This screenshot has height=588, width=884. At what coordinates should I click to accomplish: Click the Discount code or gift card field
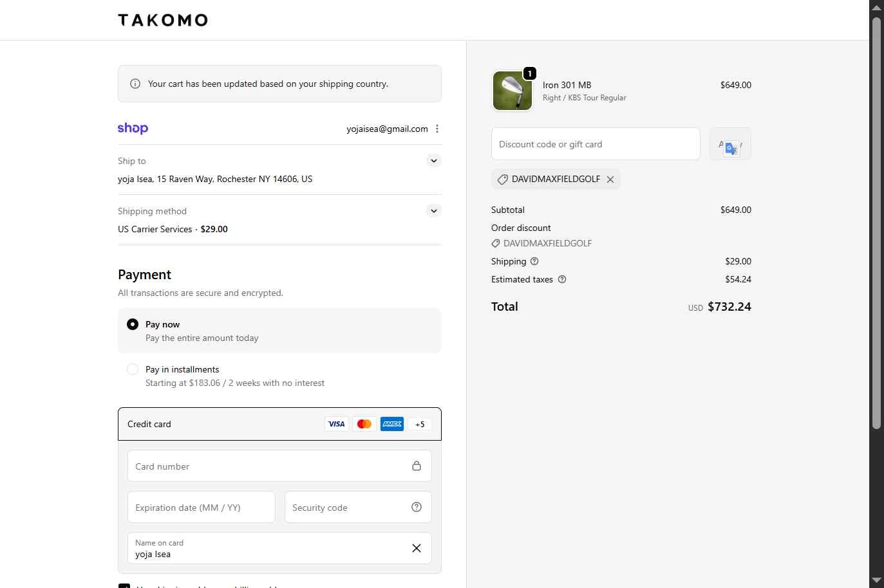point(596,143)
